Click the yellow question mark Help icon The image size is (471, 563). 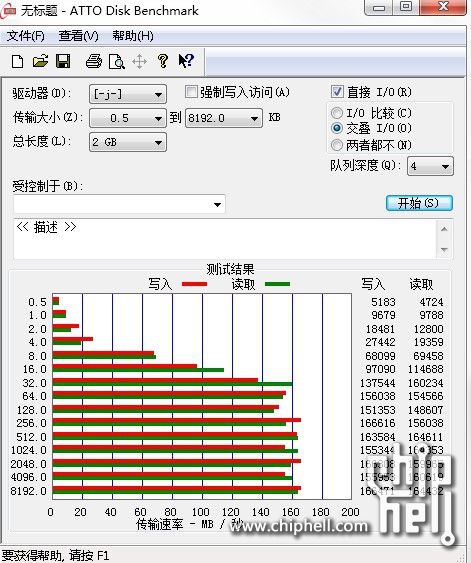point(163,61)
